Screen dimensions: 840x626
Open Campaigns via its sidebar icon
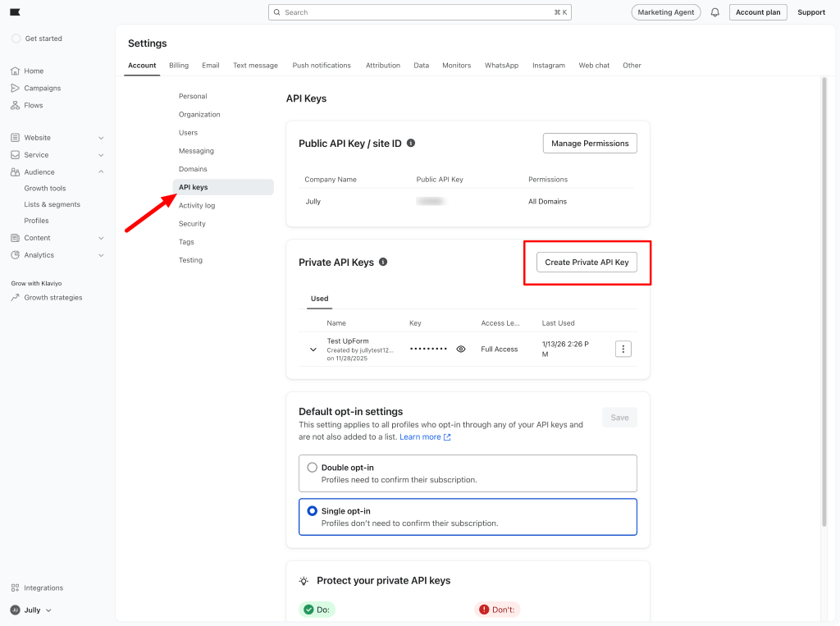coord(15,88)
